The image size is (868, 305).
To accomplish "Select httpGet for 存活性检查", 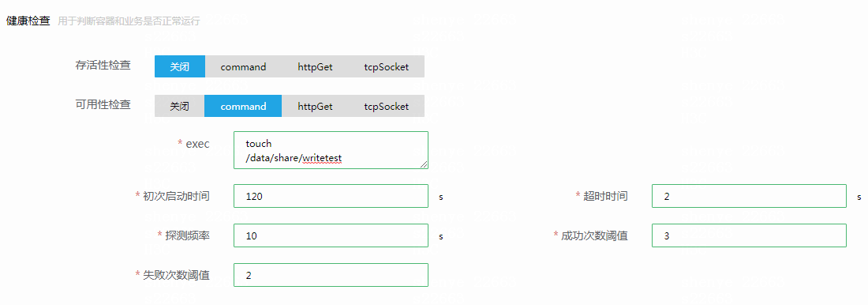I will pos(315,66).
